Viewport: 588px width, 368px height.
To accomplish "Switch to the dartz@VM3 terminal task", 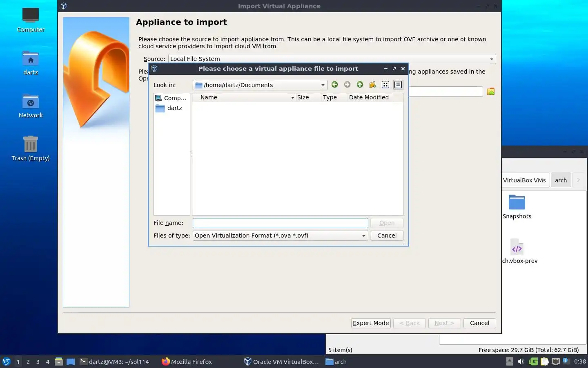I will point(114,361).
